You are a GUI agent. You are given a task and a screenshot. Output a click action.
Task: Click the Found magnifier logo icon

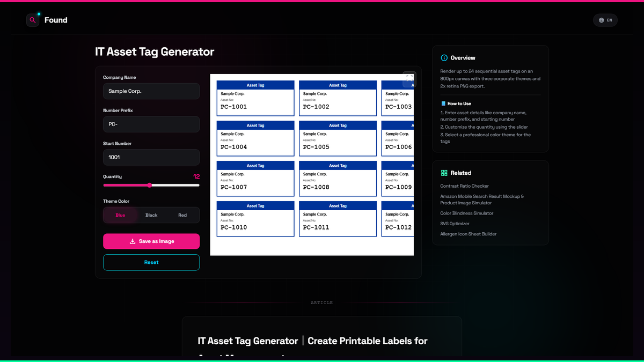click(33, 20)
